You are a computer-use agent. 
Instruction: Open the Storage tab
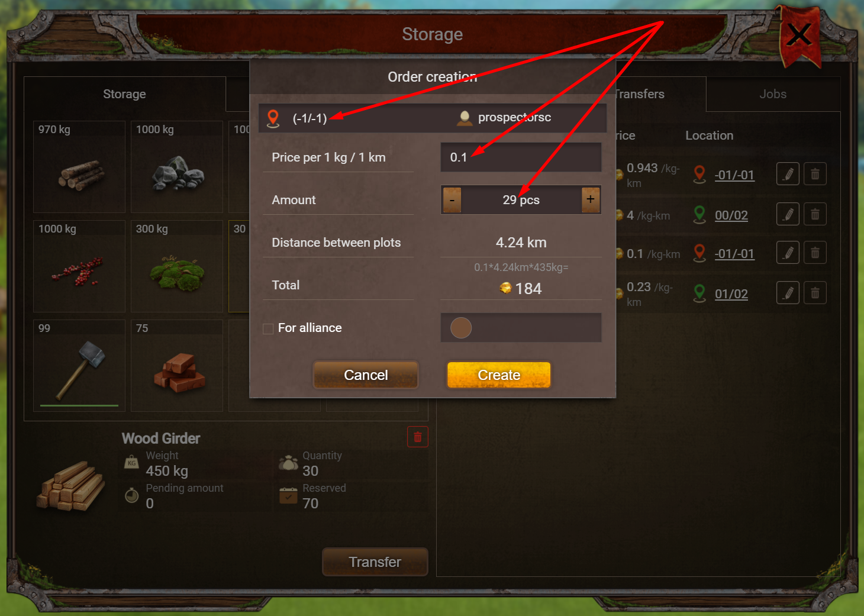(x=124, y=94)
